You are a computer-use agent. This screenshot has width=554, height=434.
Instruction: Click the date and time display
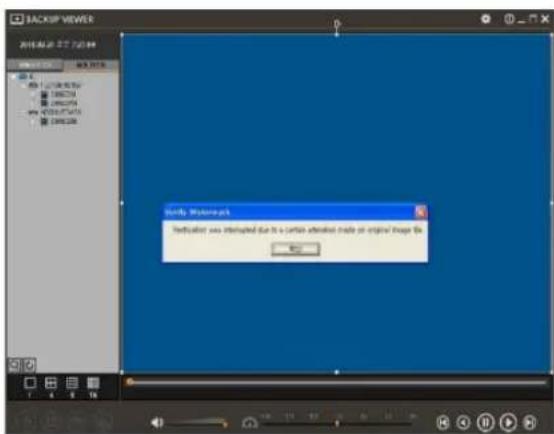58,45
